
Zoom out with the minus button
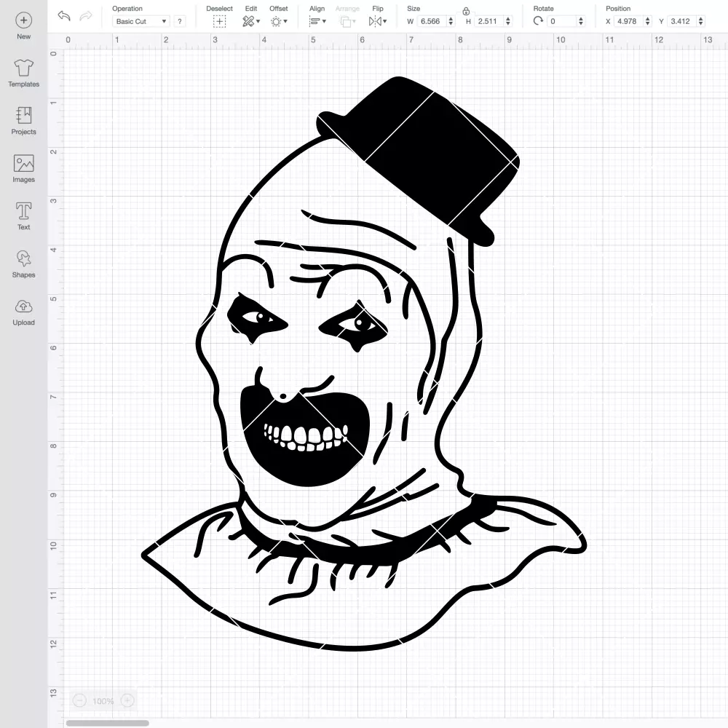79,700
